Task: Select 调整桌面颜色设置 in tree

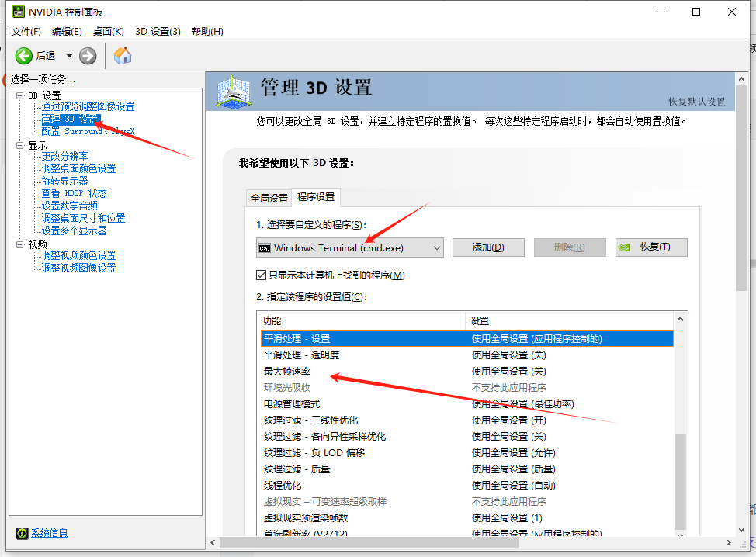Action: click(78, 168)
